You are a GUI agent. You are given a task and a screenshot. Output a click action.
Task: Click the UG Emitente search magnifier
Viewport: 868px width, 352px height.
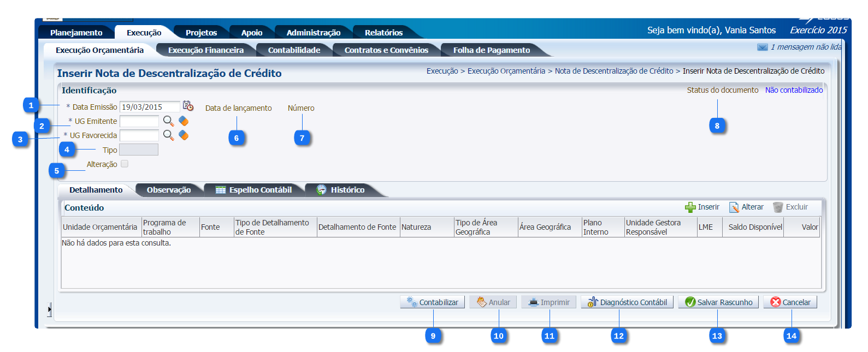(168, 121)
